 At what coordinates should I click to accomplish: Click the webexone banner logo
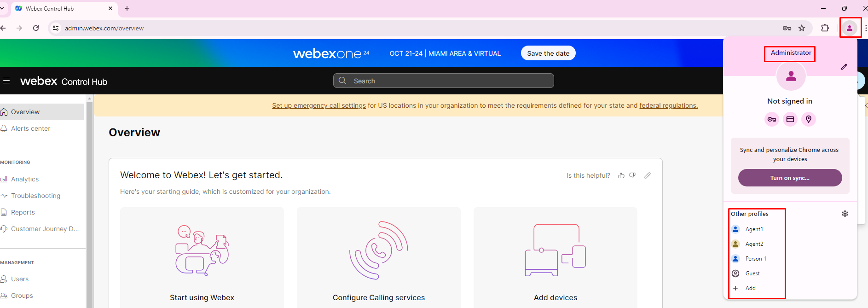[331, 53]
